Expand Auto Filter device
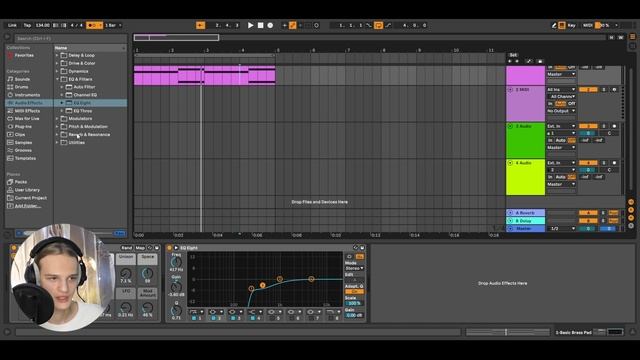Screen dimensions: 640x360 click(x=62, y=87)
